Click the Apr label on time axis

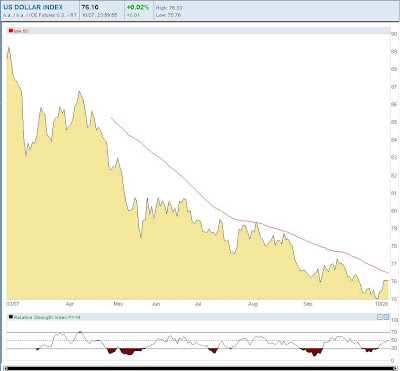point(69,304)
